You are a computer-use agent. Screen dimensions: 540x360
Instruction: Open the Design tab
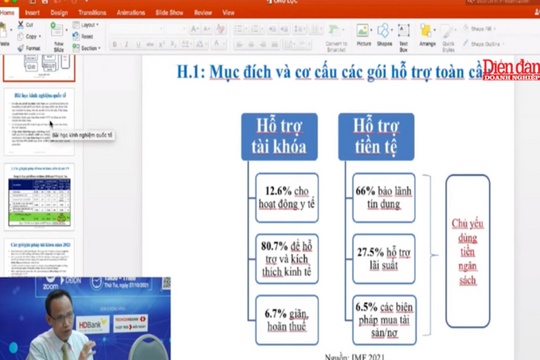pyautogui.click(x=59, y=13)
